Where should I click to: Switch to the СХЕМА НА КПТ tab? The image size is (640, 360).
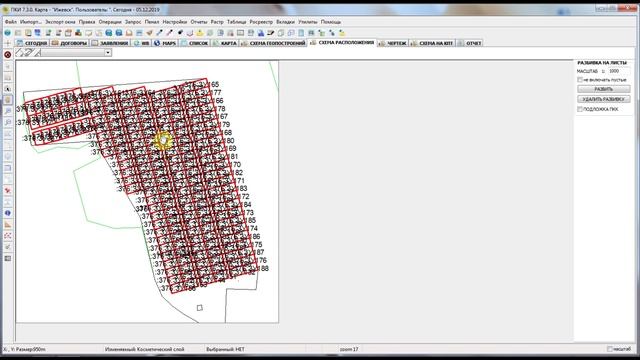pos(432,43)
